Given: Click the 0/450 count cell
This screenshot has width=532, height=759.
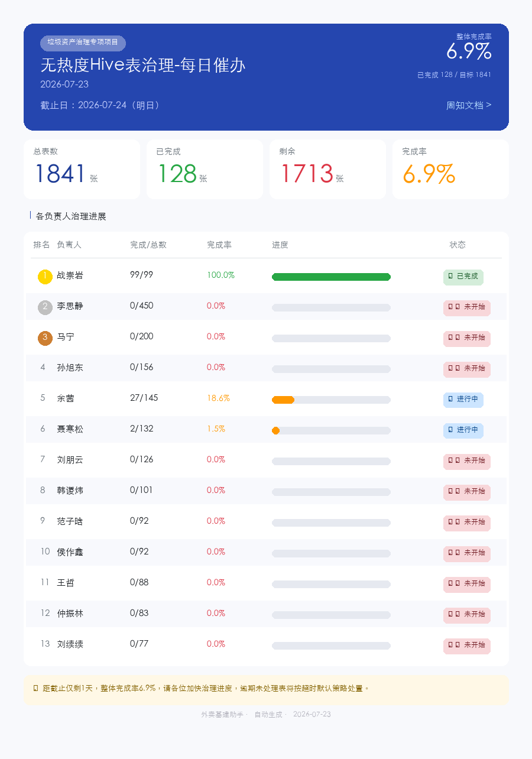Looking at the screenshot, I should pyautogui.click(x=141, y=306).
